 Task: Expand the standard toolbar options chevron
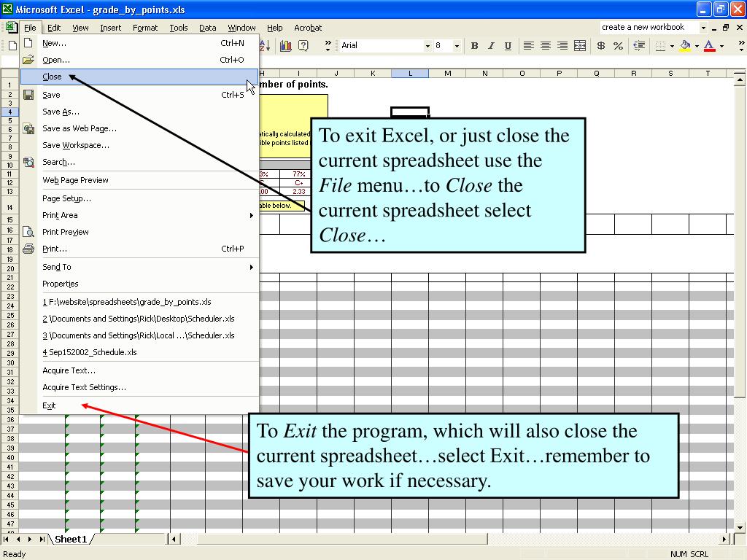click(328, 46)
